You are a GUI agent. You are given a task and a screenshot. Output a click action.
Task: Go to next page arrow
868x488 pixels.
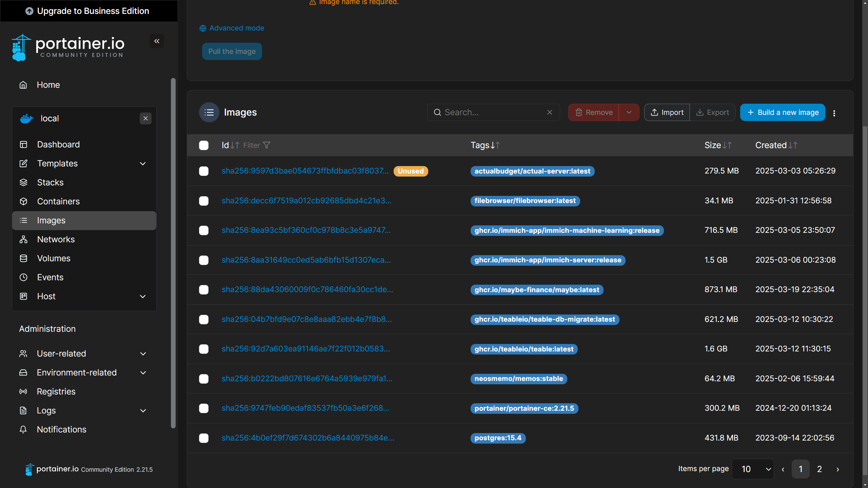point(838,469)
